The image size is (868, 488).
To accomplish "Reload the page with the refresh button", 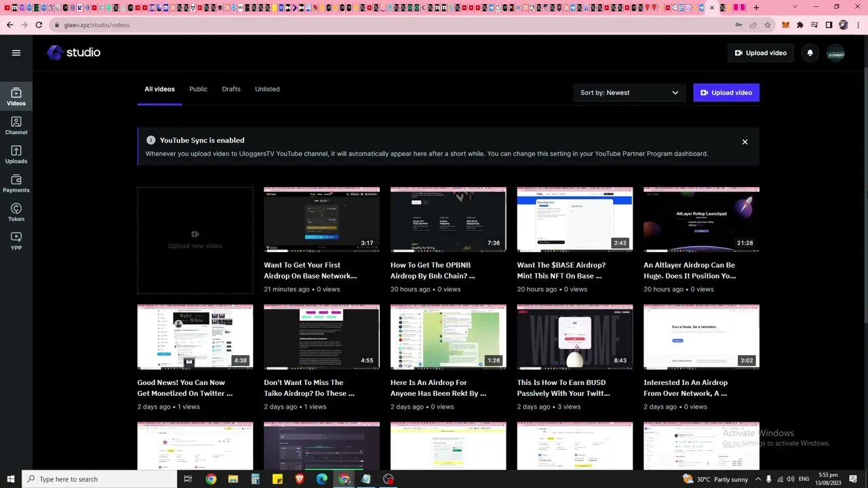I will (x=39, y=25).
